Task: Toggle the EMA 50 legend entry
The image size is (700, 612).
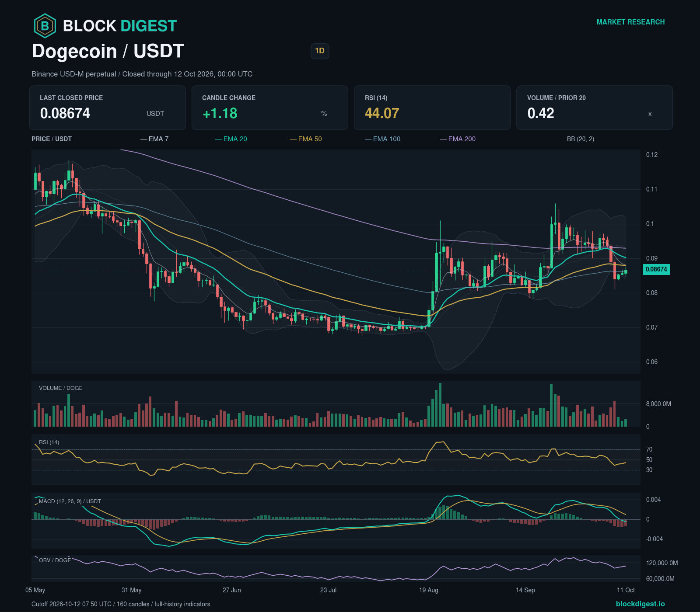Action: pos(306,139)
